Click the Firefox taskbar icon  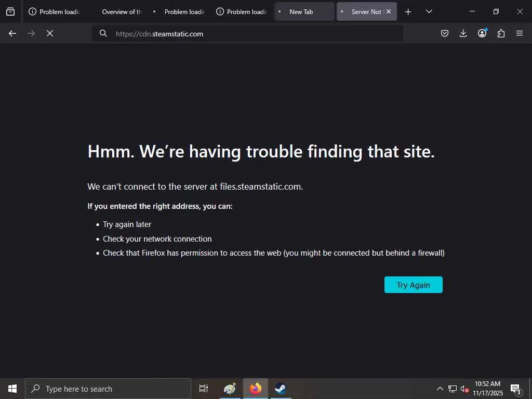[x=256, y=389]
